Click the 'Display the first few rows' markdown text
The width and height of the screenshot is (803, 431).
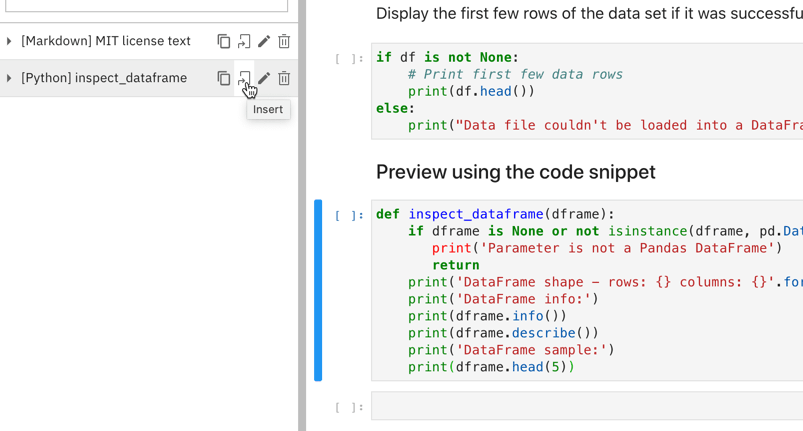pos(589,13)
